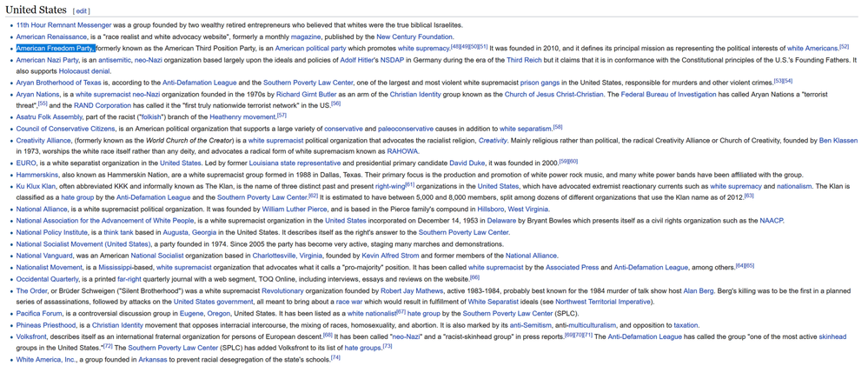Click the Ben Klassen link

838,140
